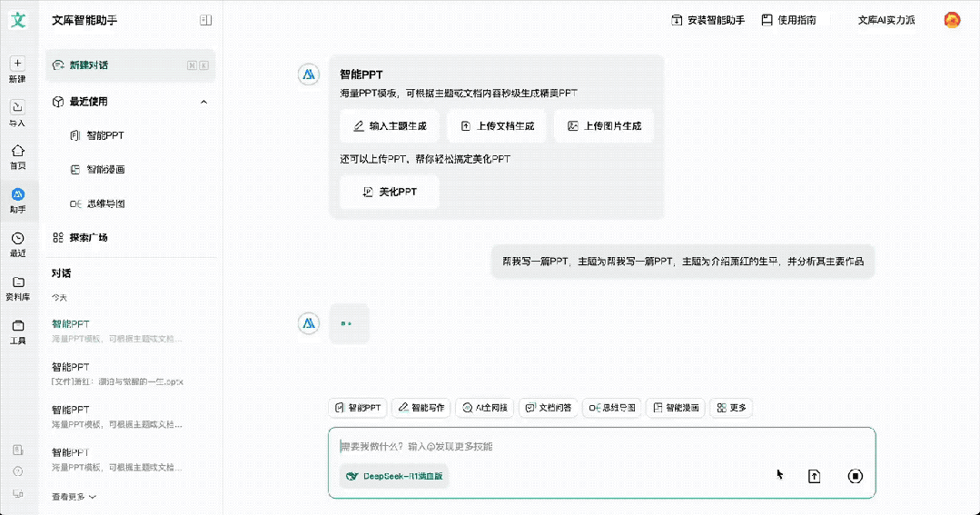Click 美化PPT button
The width and height of the screenshot is (980, 515).
point(390,192)
